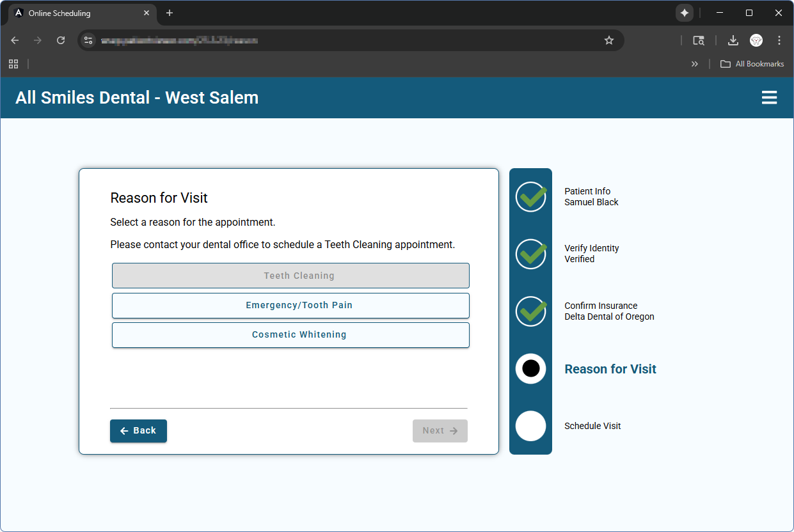The height and width of the screenshot is (532, 794).
Task: Select the Schedule Visit step circle
Action: coord(530,426)
